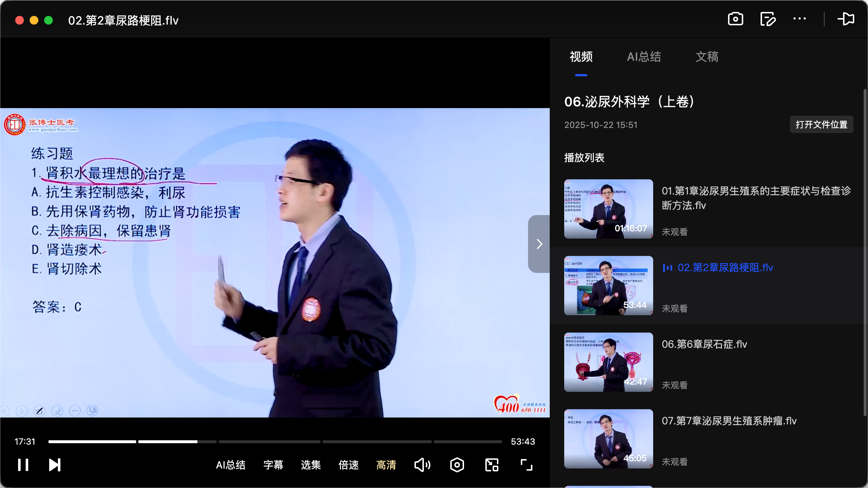Open the 倍速 playback speed selector

348,465
